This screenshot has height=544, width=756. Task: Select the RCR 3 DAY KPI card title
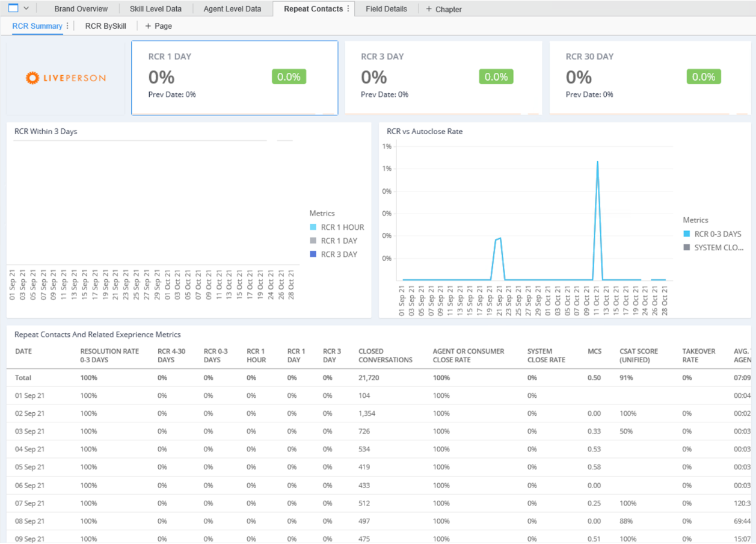coord(383,57)
